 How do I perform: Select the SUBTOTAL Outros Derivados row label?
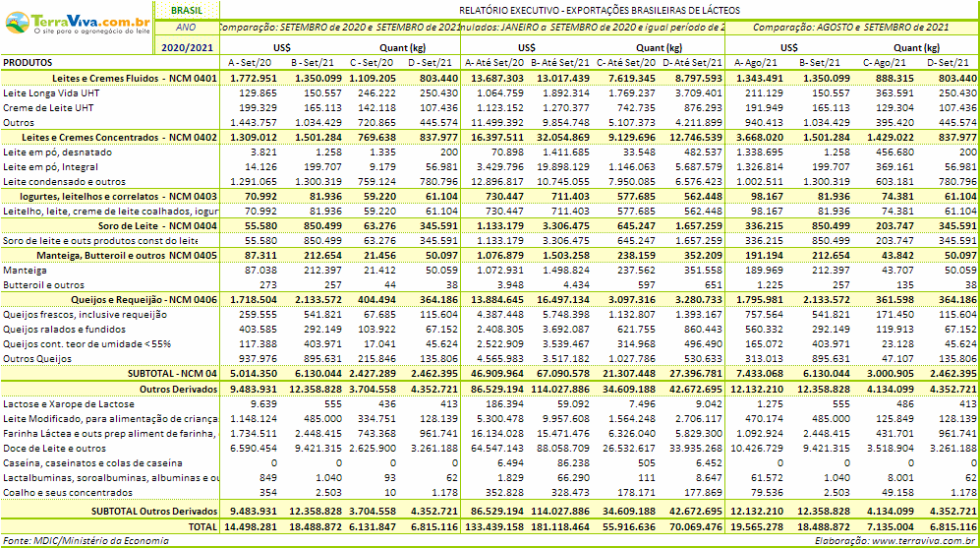click(x=154, y=511)
